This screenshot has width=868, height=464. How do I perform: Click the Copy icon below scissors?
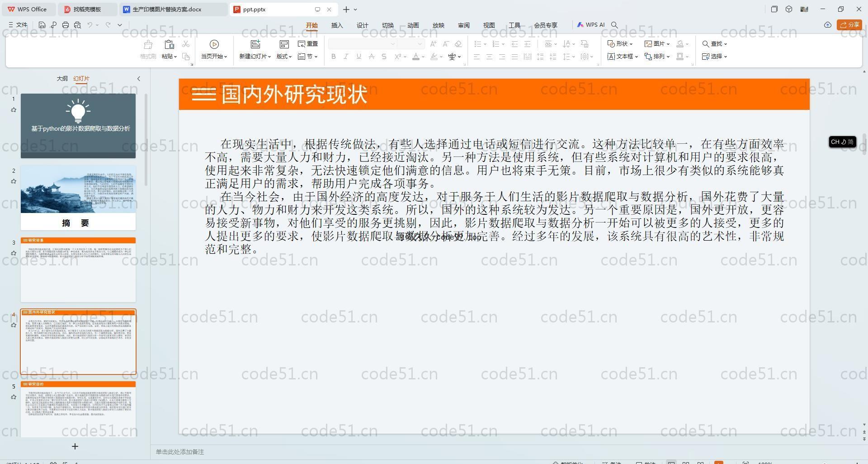coord(186,57)
